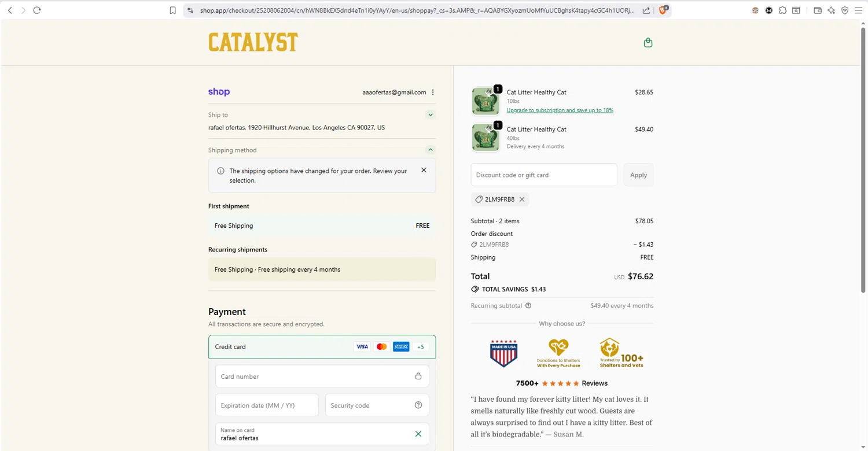Viewport: 868px width, 451px height.
Task: Click Upgrade to subscription link
Action: (x=560, y=110)
